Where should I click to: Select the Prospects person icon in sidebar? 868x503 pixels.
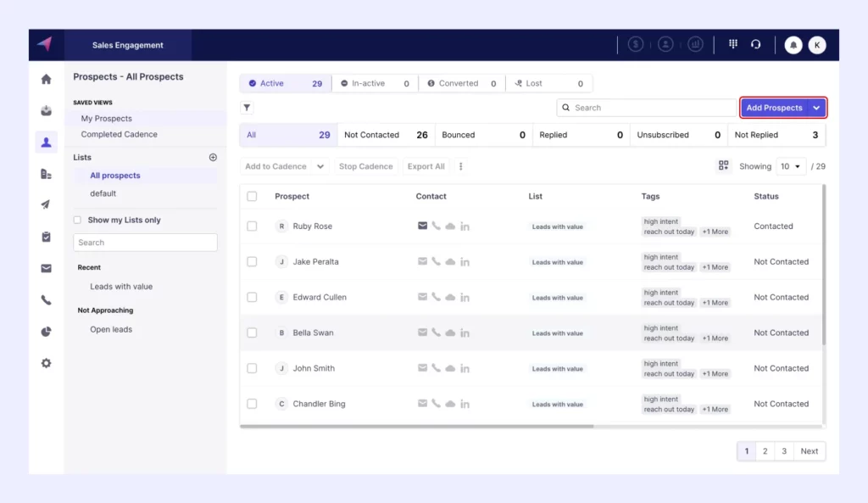click(x=46, y=143)
